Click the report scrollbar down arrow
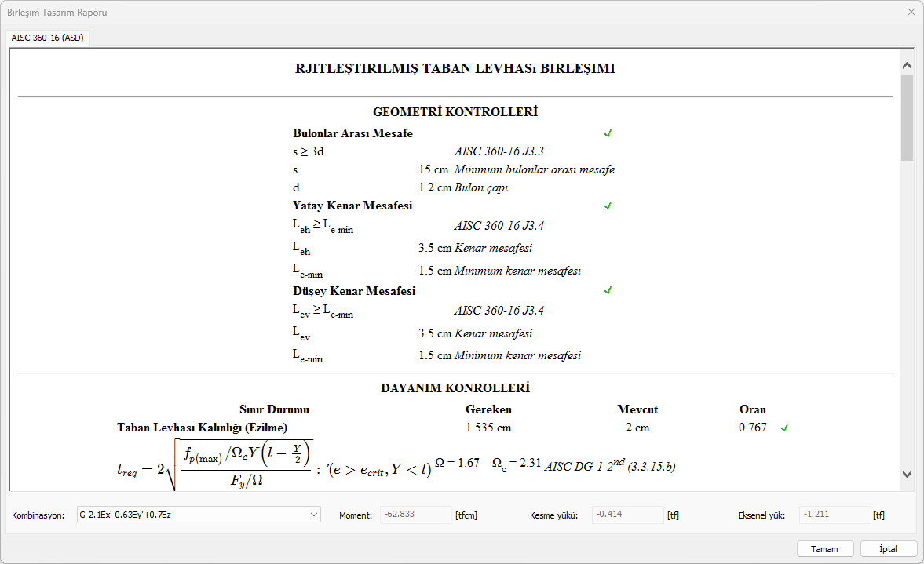Image resolution: width=924 pixels, height=564 pixels. coord(907,474)
